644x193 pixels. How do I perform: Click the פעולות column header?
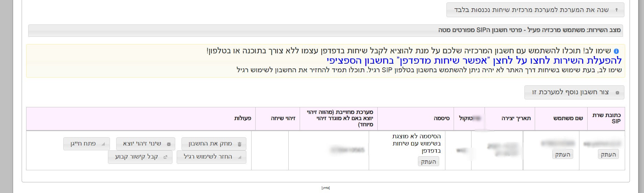click(243, 118)
